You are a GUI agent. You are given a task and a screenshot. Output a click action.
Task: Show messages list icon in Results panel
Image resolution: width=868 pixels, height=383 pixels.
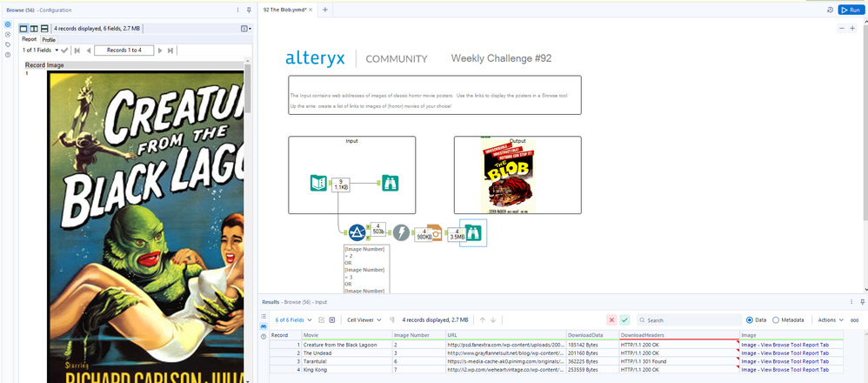coord(264,316)
